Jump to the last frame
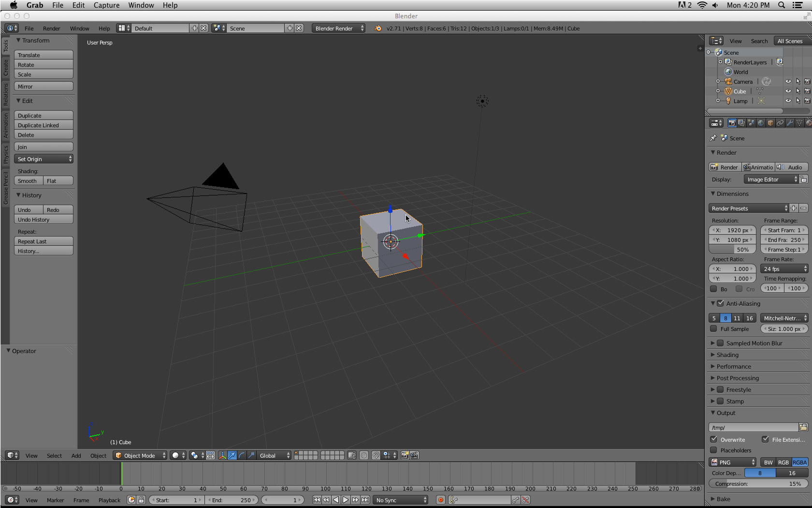812x508 pixels. (x=365, y=500)
